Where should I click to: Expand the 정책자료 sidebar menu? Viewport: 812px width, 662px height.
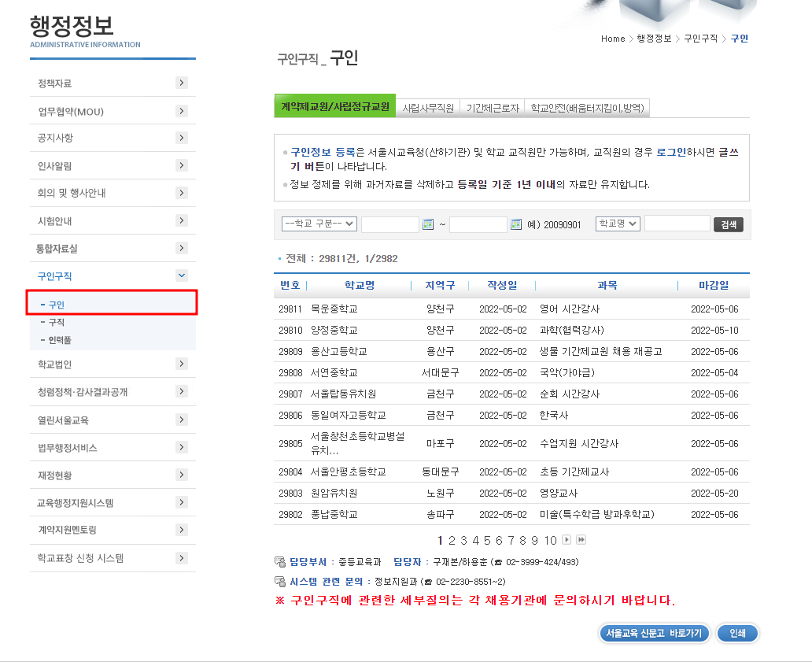click(x=181, y=83)
